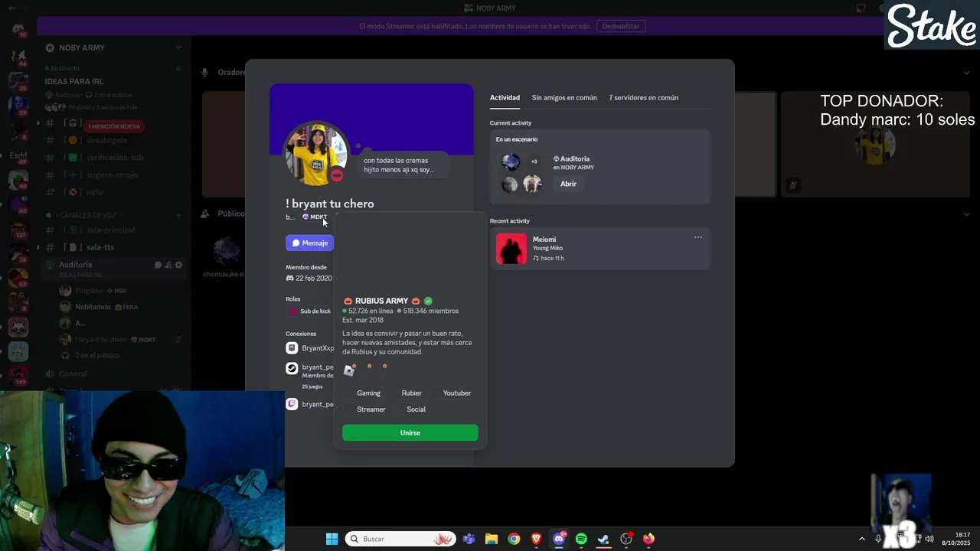Screen dimensions: 980x551
Task: Click the 1 MENCIÓN NUEVA badge
Action: pyautogui.click(x=114, y=126)
